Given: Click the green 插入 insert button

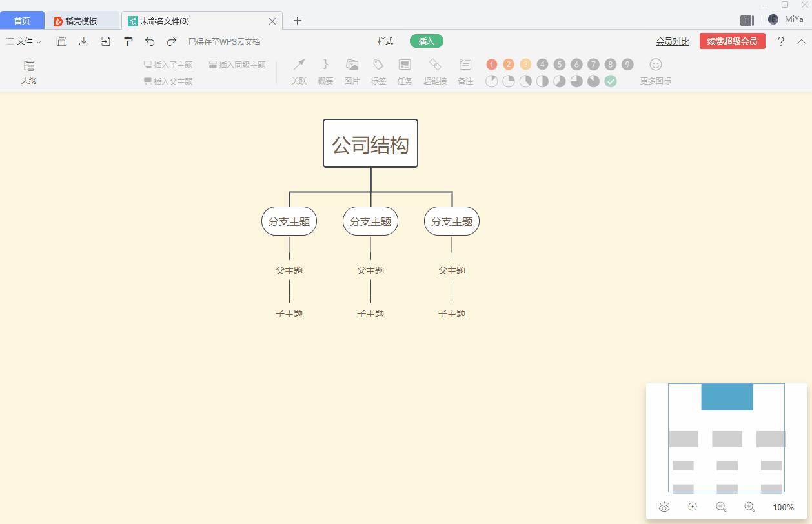Looking at the screenshot, I should coord(426,41).
